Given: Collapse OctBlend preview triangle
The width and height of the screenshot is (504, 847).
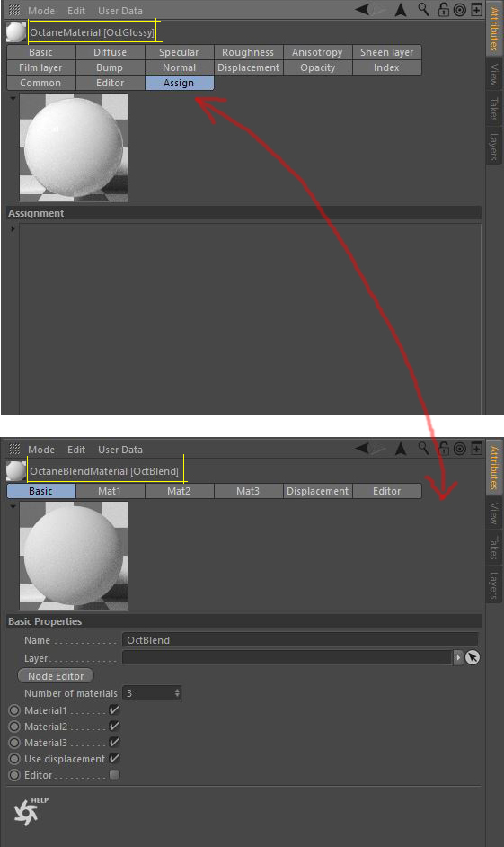Looking at the screenshot, I should [13, 507].
